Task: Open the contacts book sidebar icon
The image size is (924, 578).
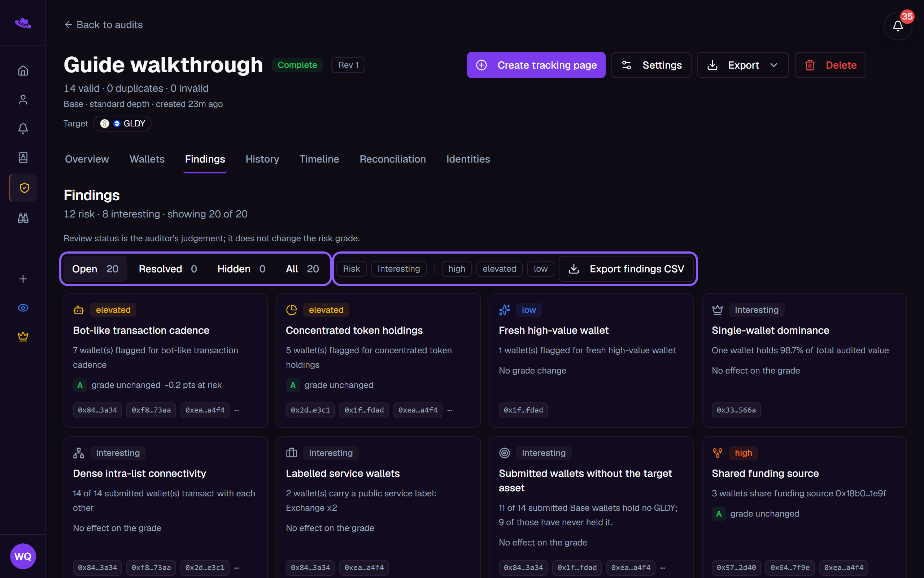Action: (x=23, y=157)
